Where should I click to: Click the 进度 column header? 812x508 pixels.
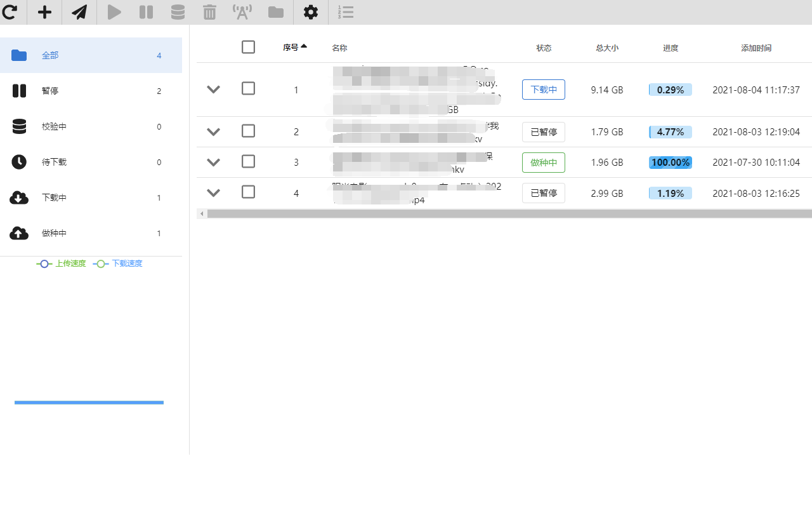[x=671, y=48]
